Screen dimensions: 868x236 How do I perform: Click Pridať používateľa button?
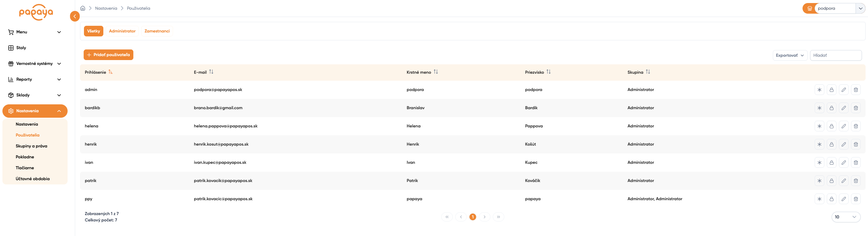click(x=109, y=55)
